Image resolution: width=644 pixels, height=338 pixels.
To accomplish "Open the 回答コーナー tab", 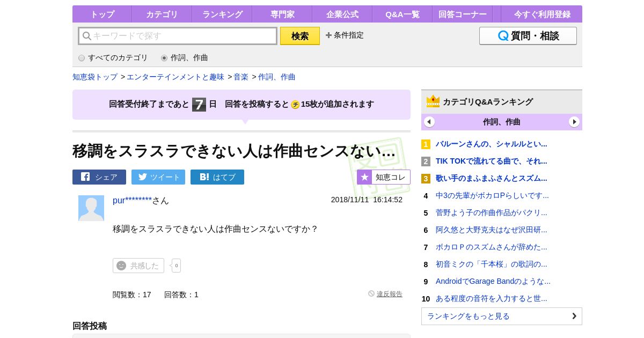I will (x=463, y=14).
